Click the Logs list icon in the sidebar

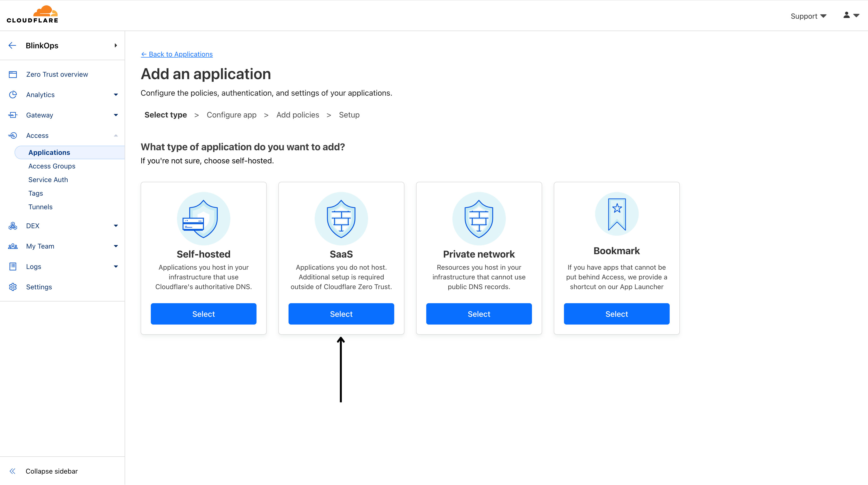coord(13,267)
